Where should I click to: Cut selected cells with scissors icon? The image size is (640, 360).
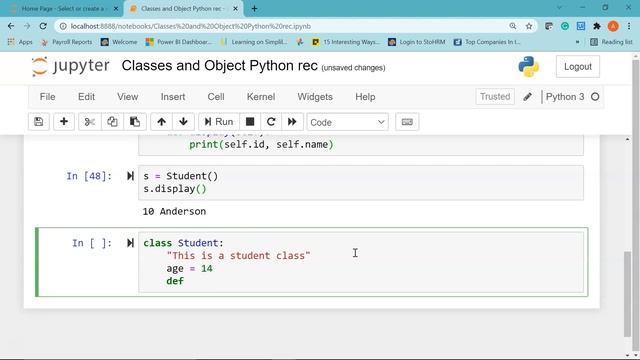click(89, 122)
